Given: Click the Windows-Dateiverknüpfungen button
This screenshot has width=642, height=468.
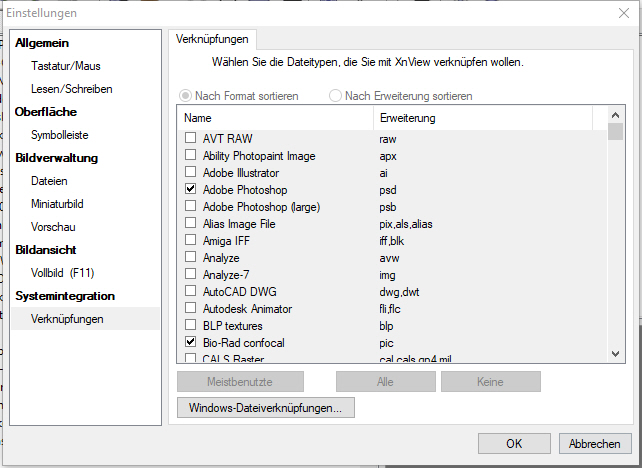Looking at the screenshot, I should [x=265, y=408].
